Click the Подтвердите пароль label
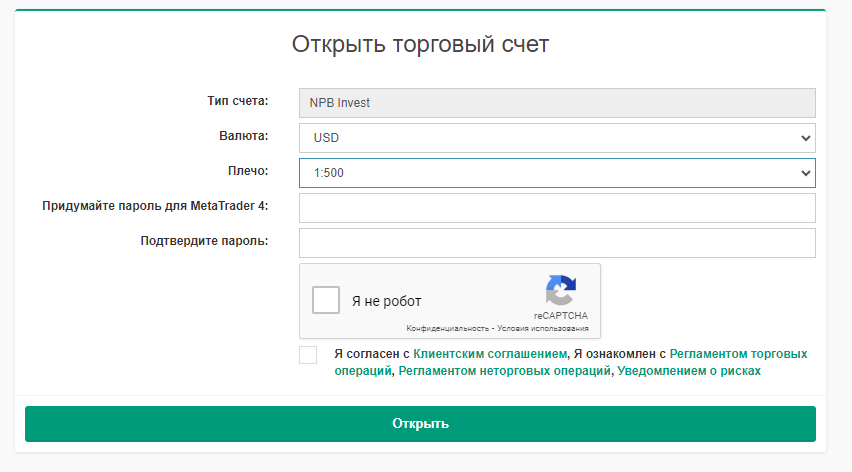 point(204,241)
